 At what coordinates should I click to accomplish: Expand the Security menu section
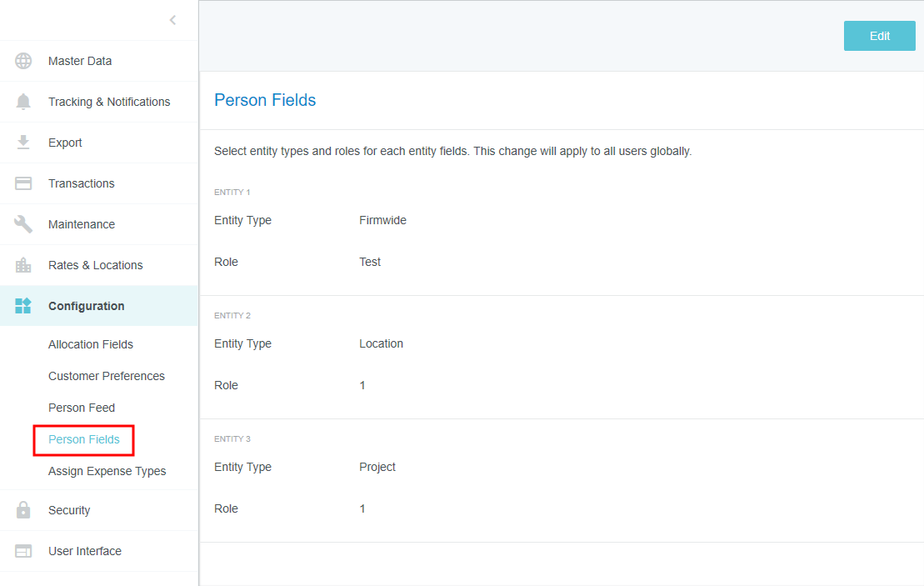pos(69,510)
